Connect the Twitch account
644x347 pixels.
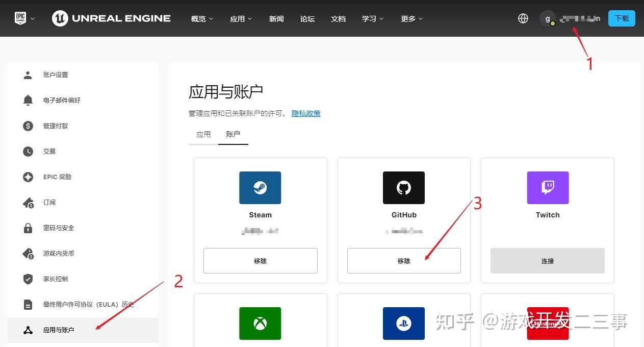click(548, 261)
